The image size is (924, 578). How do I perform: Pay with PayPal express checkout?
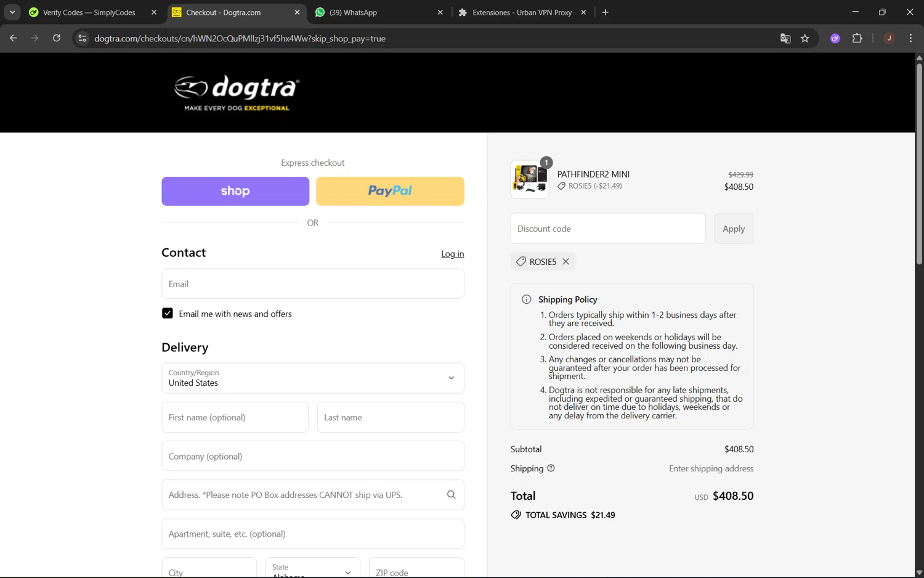[390, 191]
